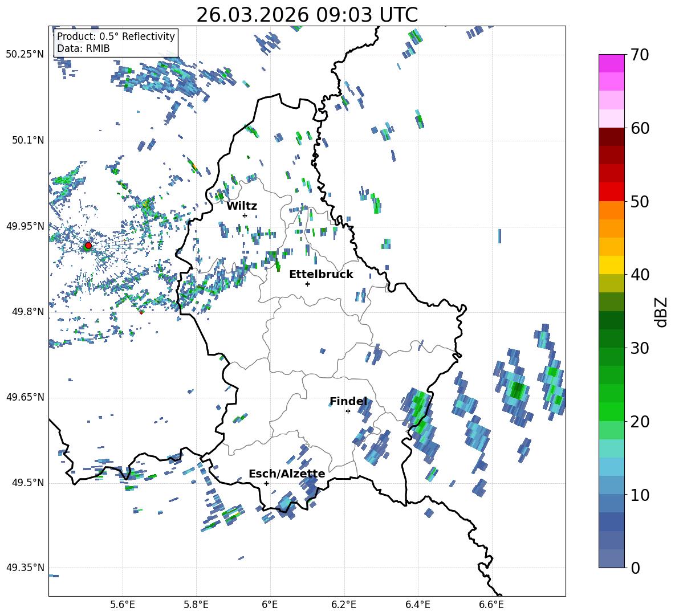The image size is (675, 616).
Task: Click the colorbar tick label 50
Action: 640,202
